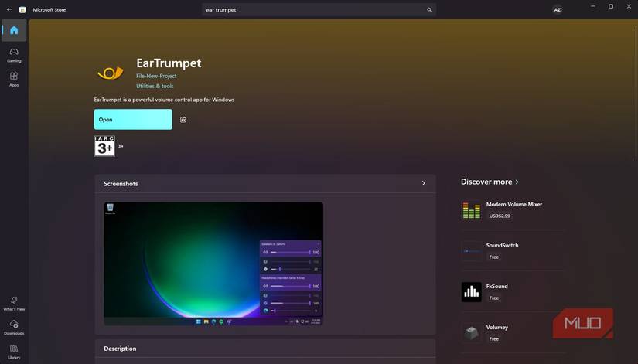Open the Home section in sidebar

click(14, 30)
